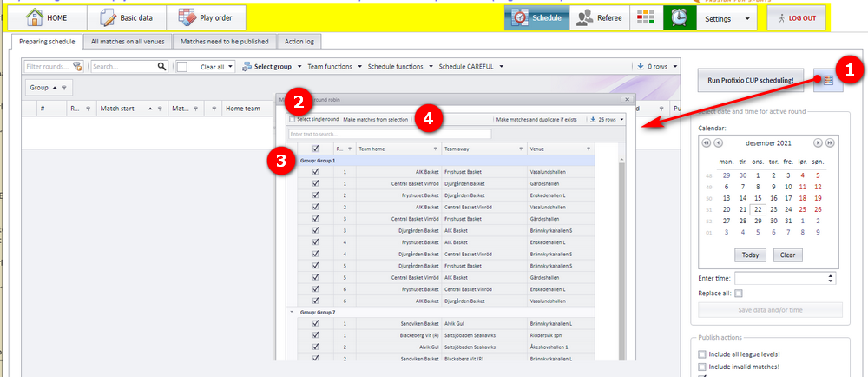868x377 pixels.
Task: Uncheck Sandviken Basket vs Alvik Gul row
Action: [x=316, y=323]
